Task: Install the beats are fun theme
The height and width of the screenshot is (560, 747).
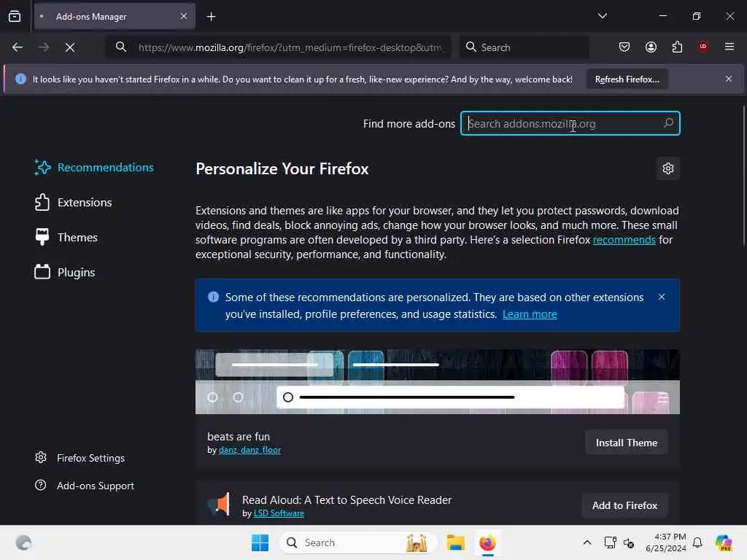Action: (626, 443)
